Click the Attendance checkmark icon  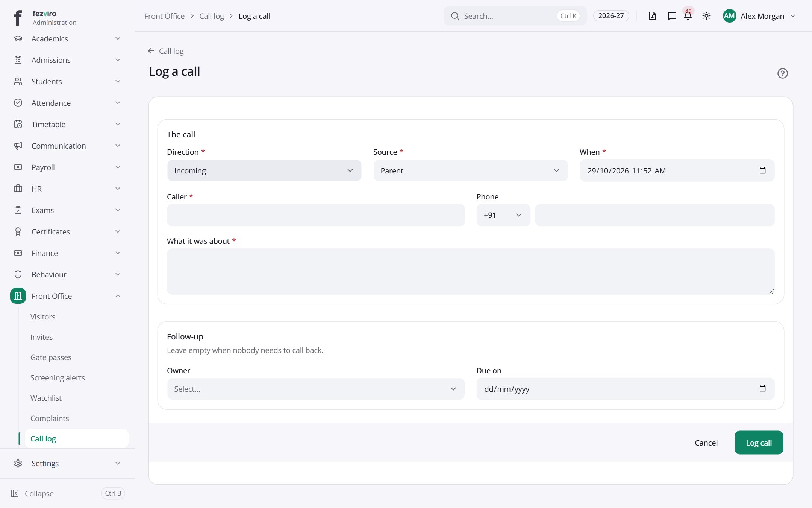pyautogui.click(x=18, y=103)
